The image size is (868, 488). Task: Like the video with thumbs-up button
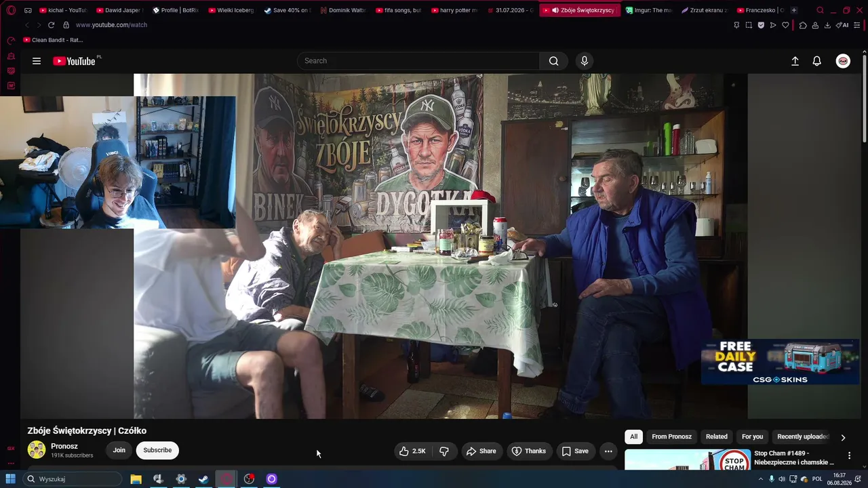[412, 451]
